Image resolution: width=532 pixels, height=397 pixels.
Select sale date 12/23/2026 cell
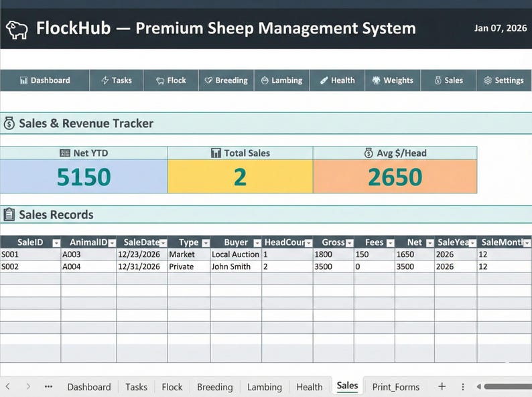[142, 254]
